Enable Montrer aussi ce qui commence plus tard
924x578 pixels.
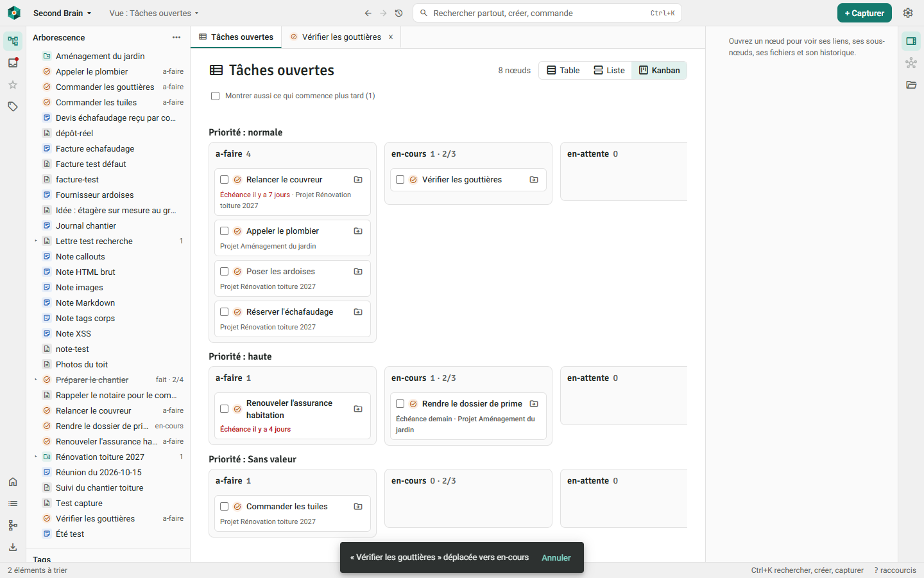(216, 96)
